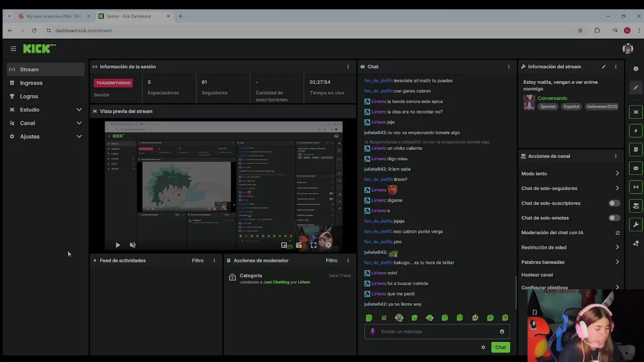
Task: Open the Información del stream options menu
Action: tap(615, 66)
